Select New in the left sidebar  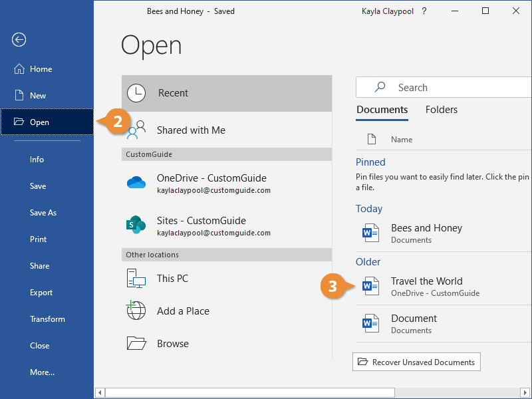[38, 96]
